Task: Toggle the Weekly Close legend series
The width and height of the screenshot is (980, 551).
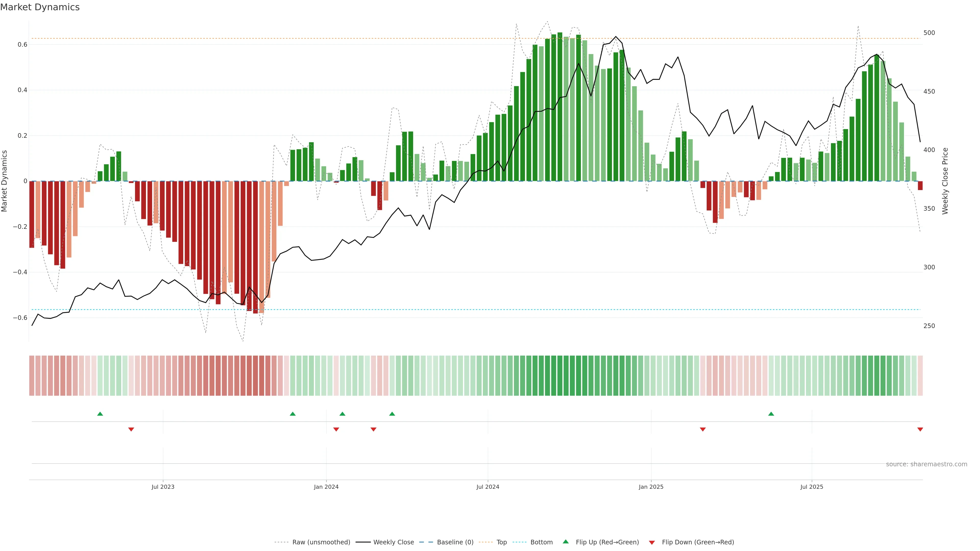Action: (x=393, y=542)
